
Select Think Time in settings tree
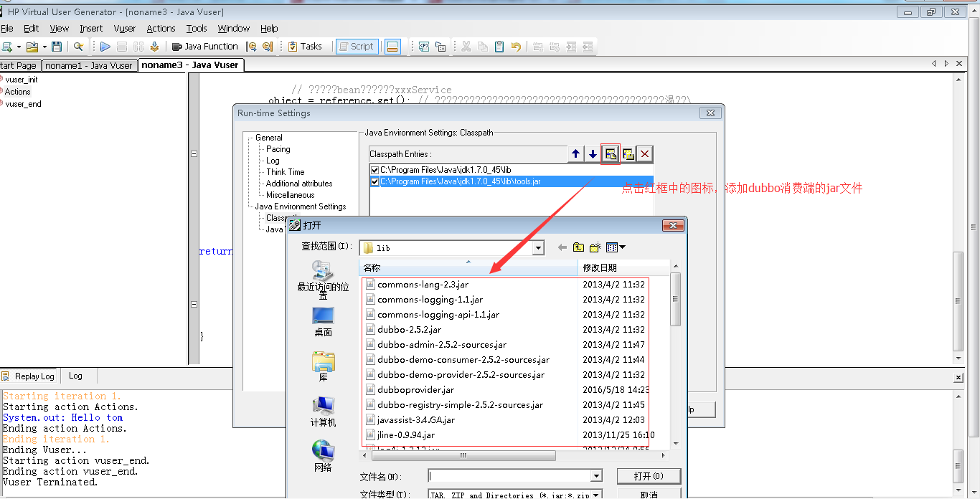pyautogui.click(x=286, y=172)
